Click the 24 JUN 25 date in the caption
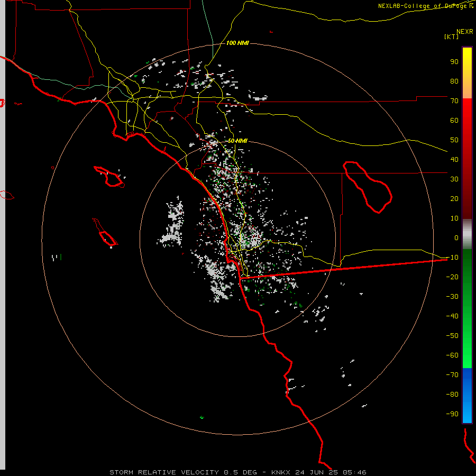 point(316,472)
